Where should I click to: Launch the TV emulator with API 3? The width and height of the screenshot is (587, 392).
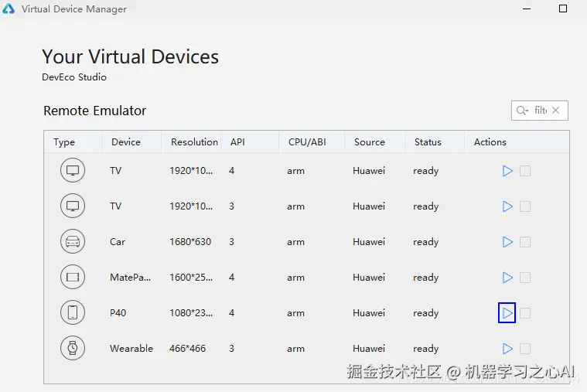click(x=507, y=206)
